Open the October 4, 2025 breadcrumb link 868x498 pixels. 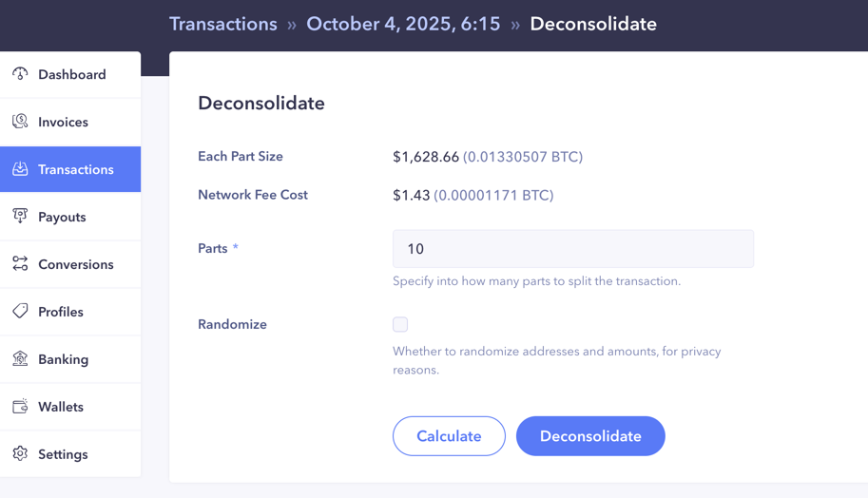click(x=403, y=25)
